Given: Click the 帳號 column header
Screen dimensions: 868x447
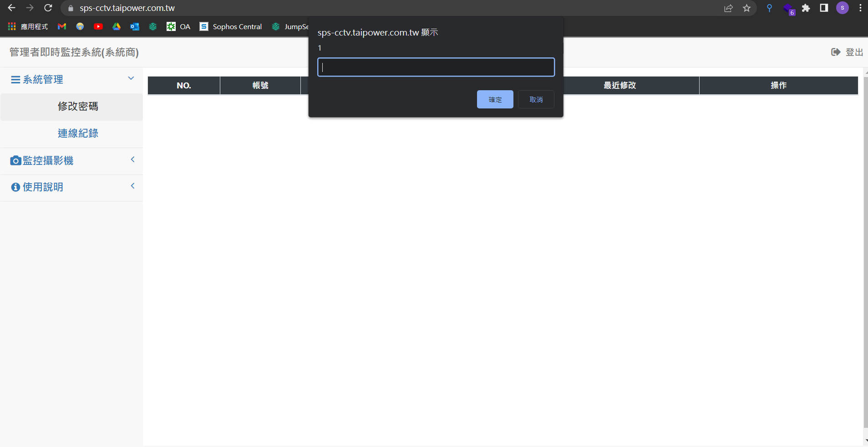Looking at the screenshot, I should [x=260, y=86].
